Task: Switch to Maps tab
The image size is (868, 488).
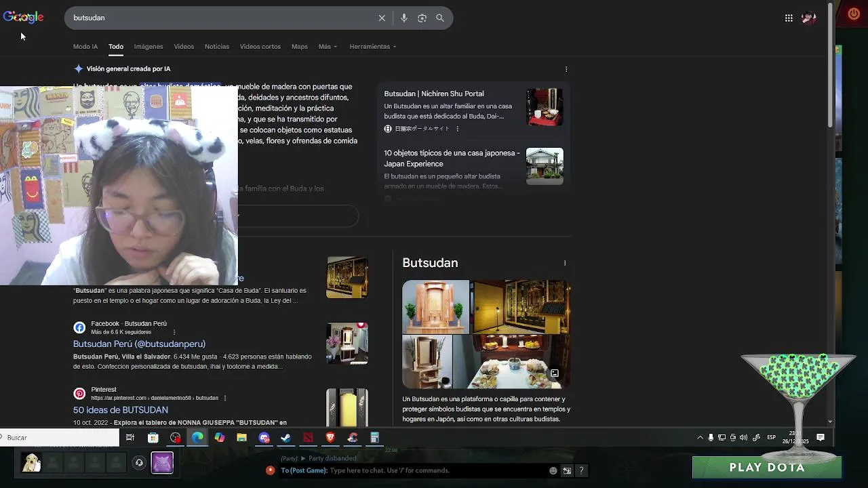Action: point(300,47)
